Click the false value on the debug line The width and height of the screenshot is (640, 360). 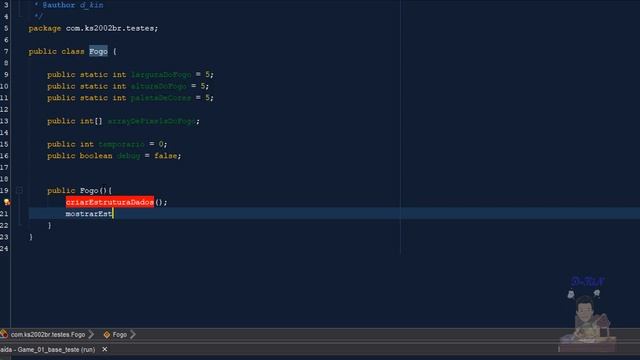(x=165, y=156)
